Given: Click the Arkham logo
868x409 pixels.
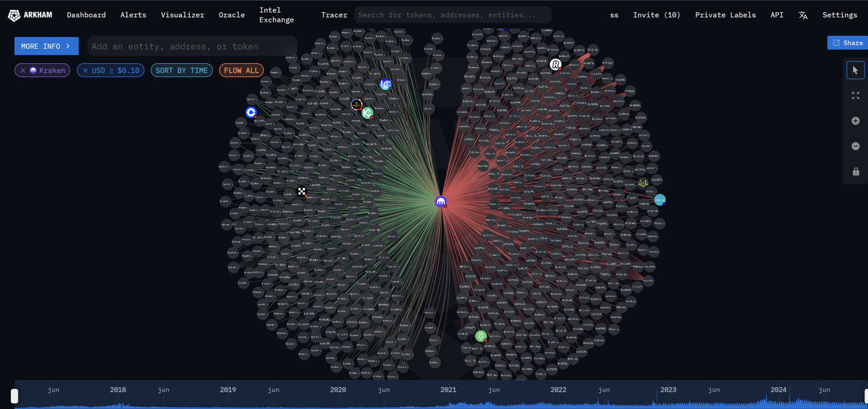Looking at the screenshot, I should [x=30, y=15].
